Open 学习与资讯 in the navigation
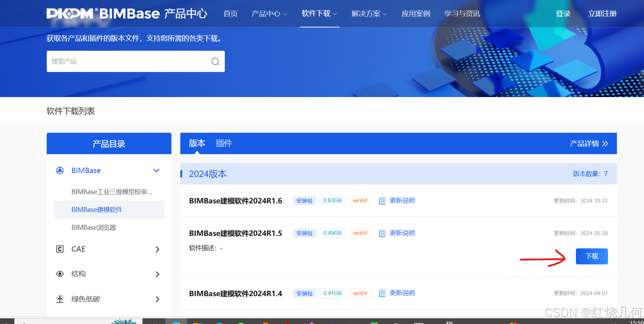Screen dimensions: 644x324 click(462, 14)
